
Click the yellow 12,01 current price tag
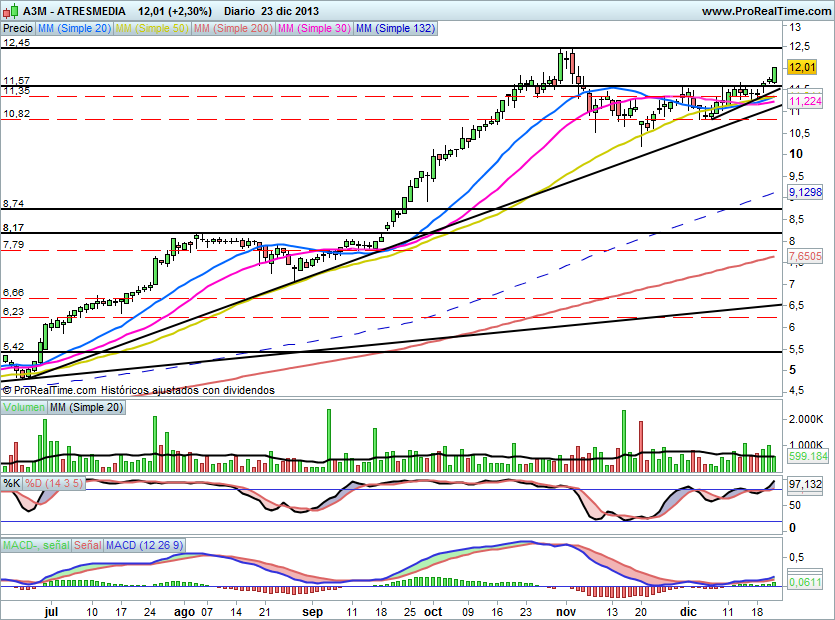tap(802, 67)
